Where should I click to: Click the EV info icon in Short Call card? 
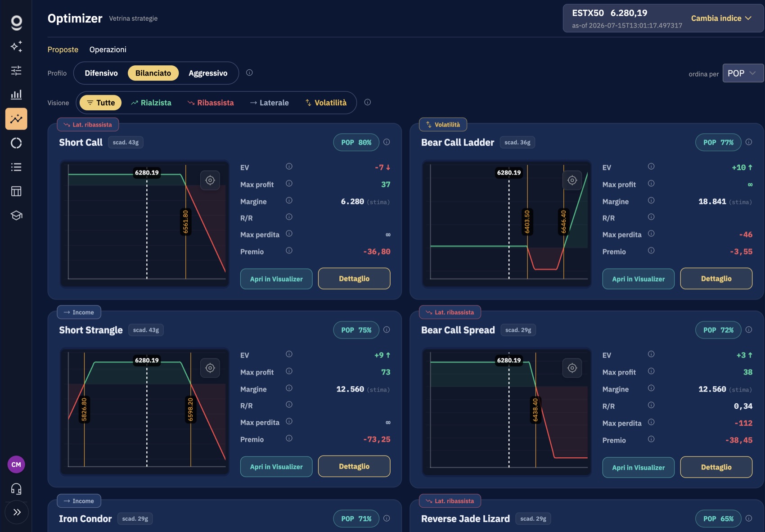click(289, 167)
